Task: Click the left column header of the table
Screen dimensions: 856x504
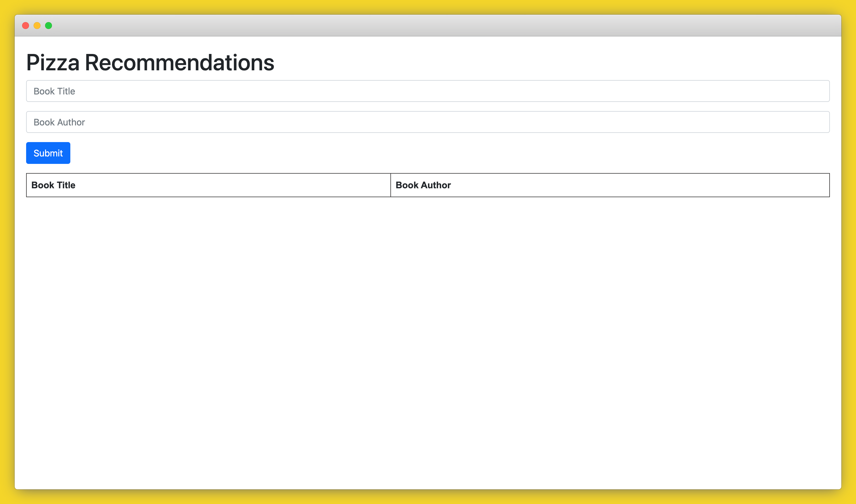Action: [208, 185]
